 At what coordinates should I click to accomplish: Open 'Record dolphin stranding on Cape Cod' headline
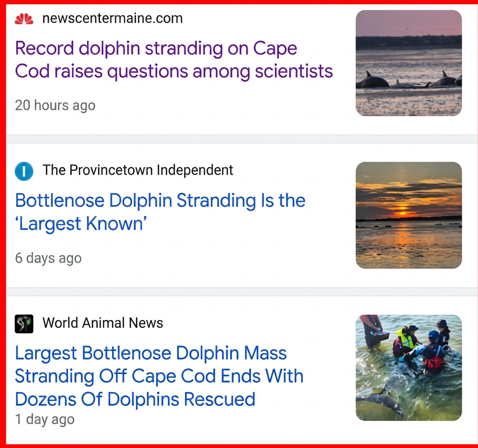(x=174, y=60)
